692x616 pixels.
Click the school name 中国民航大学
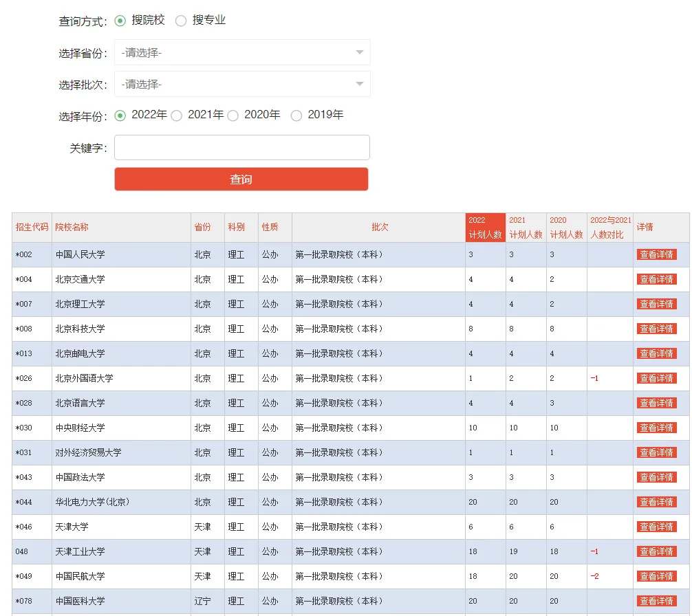point(80,576)
